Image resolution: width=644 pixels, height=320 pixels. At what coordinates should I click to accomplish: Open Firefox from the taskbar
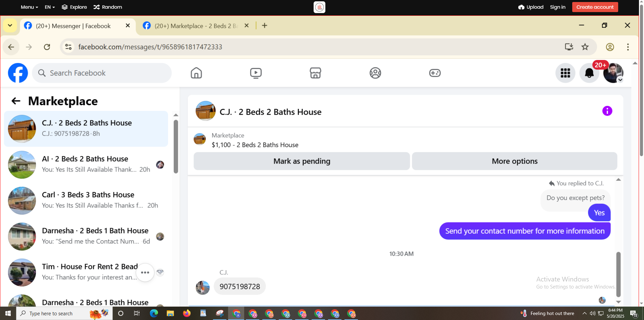click(186, 313)
